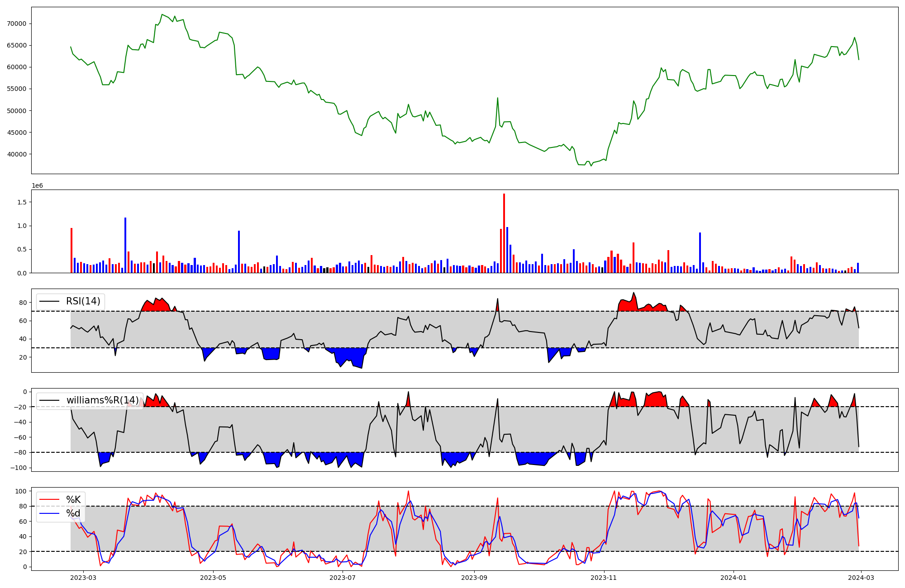Screen dimensions: 905x588
Task: Click the 2024-03 x-axis tick label
Action: (x=861, y=578)
